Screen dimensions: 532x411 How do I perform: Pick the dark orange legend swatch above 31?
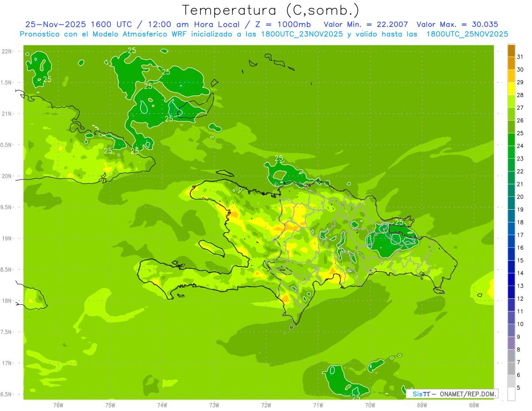511,50
